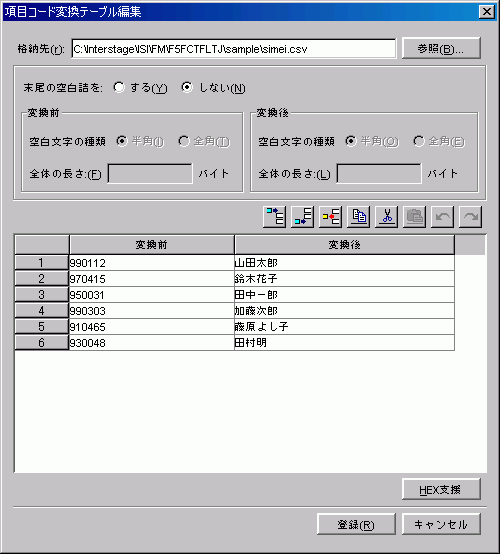This screenshot has width=500, height=554.
Task: Click the cell containing 990303
Action: coord(152,311)
